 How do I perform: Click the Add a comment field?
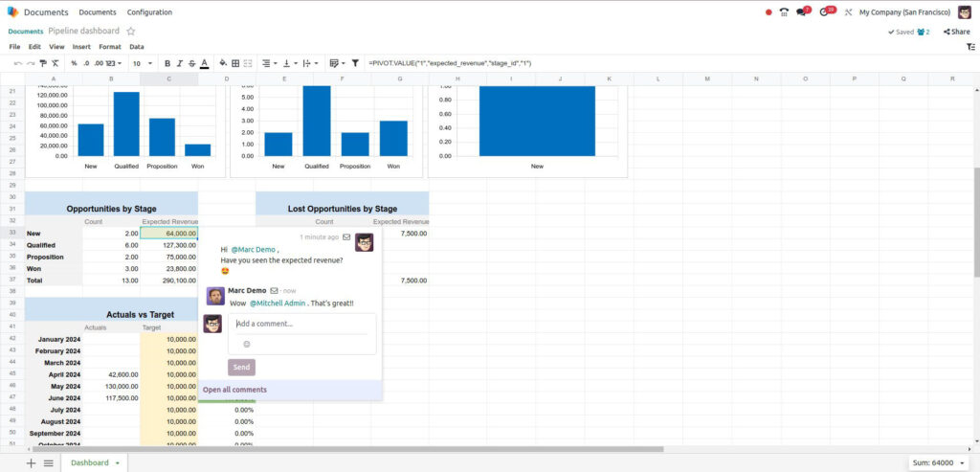click(x=301, y=324)
